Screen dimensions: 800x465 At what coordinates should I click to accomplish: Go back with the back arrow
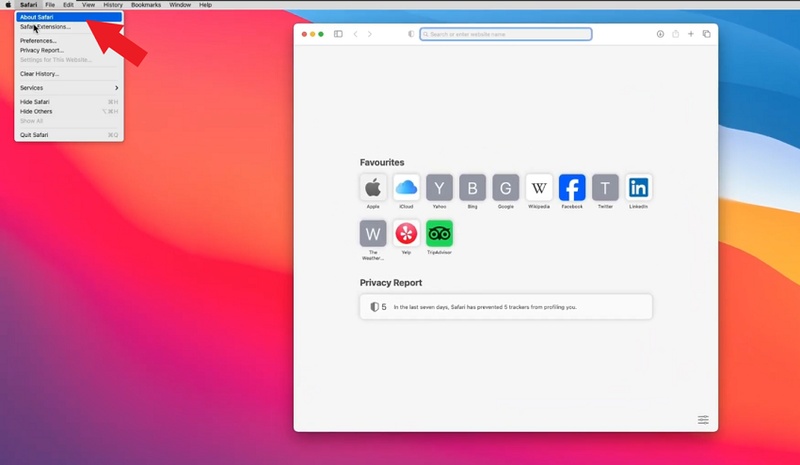[356, 34]
